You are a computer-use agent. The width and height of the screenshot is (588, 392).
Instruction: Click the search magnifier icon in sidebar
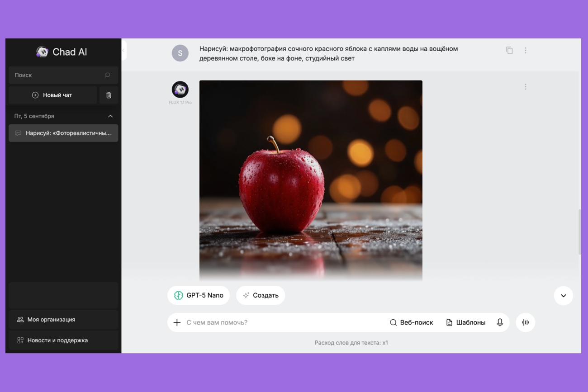click(x=107, y=75)
